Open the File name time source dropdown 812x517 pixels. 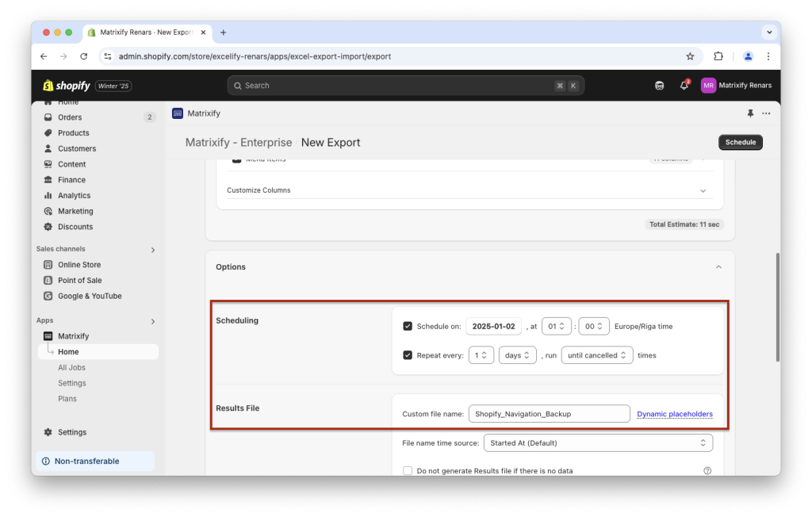[597, 443]
